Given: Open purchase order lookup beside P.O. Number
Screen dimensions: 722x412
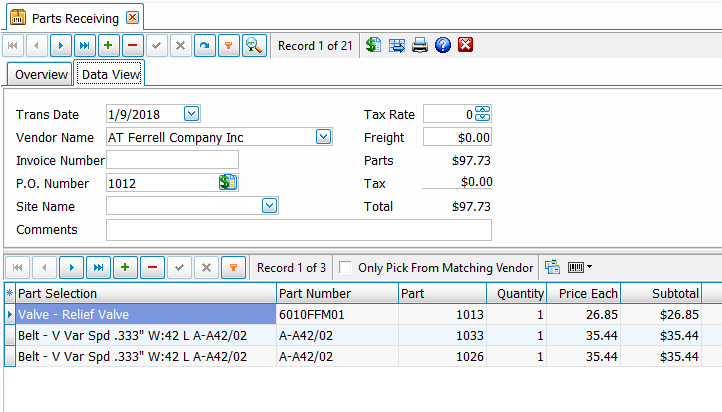Looking at the screenshot, I should [x=228, y=182].
